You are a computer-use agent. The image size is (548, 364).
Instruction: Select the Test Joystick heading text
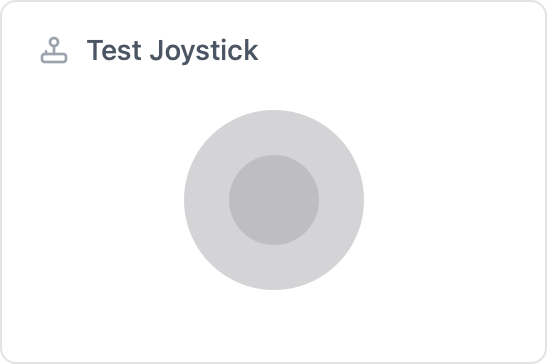[172, 51]
